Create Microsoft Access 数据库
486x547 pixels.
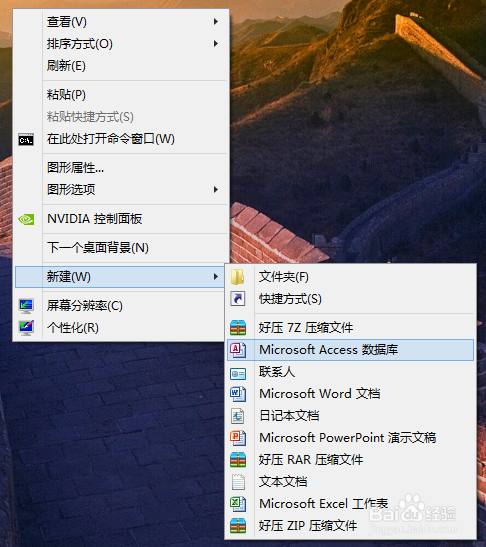pos(350,350)
